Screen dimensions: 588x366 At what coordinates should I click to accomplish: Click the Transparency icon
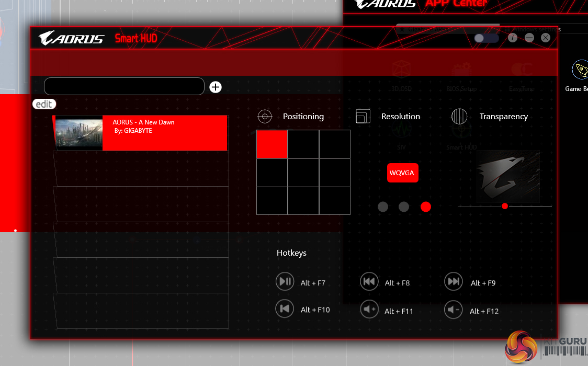[459, 117]
